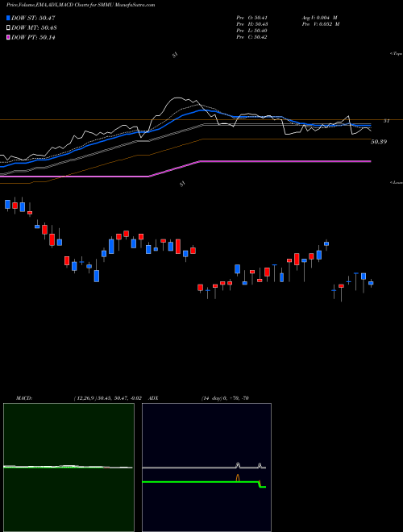403x532 pixels.
Task: Click the 50.39 price level label
Action: click(379, 142)
